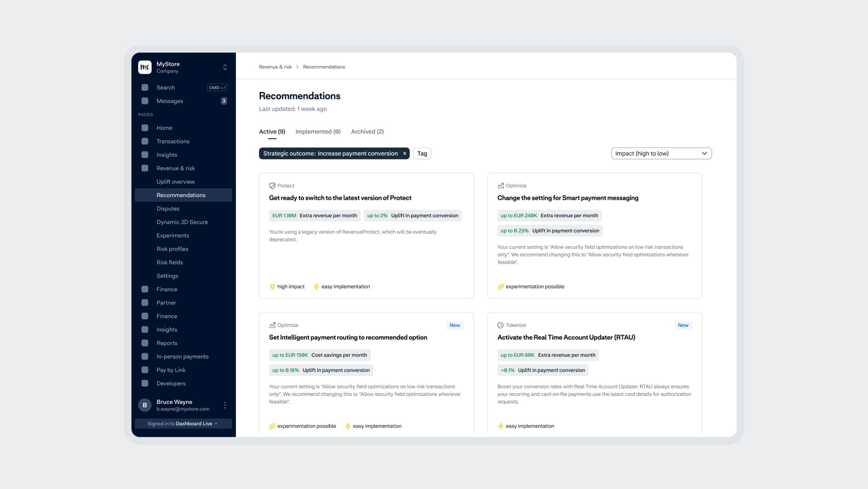The width and height of the screenshot is (868, 489).
Task: Click the Tag filter button
Action: 422,153
